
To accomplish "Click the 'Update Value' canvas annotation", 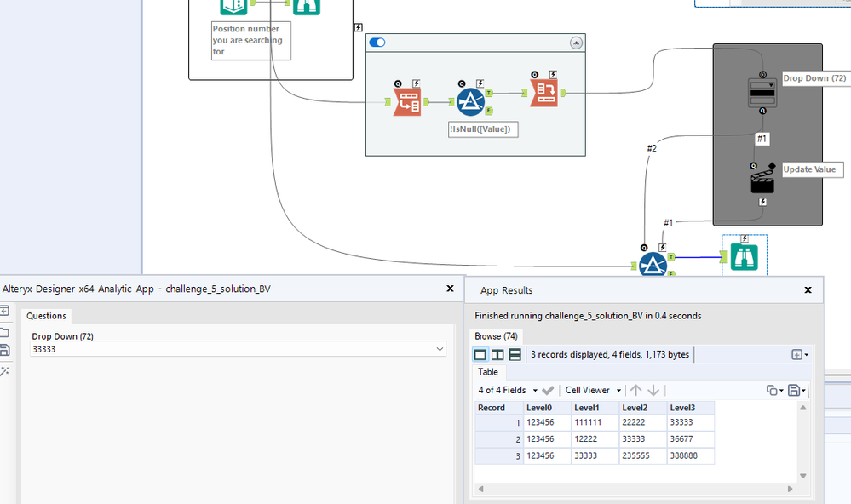I will (813, 169).
